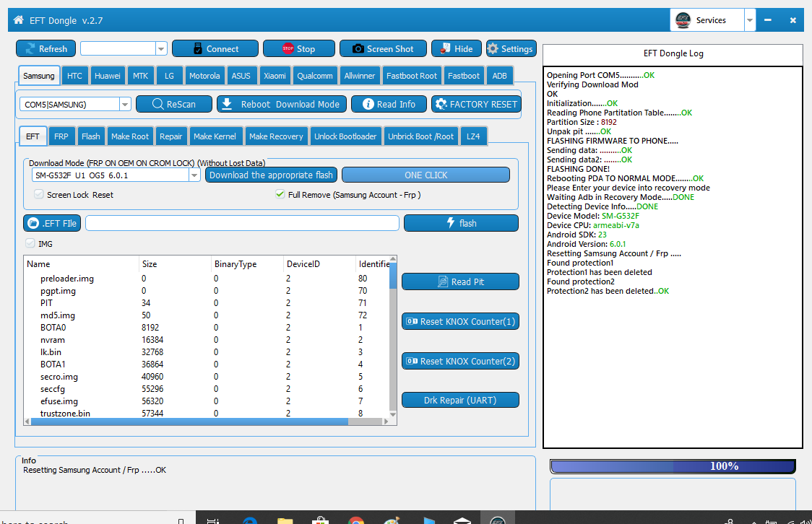Click the FACTORY RESET button
812x524 pixels.
tap(476, 104)
